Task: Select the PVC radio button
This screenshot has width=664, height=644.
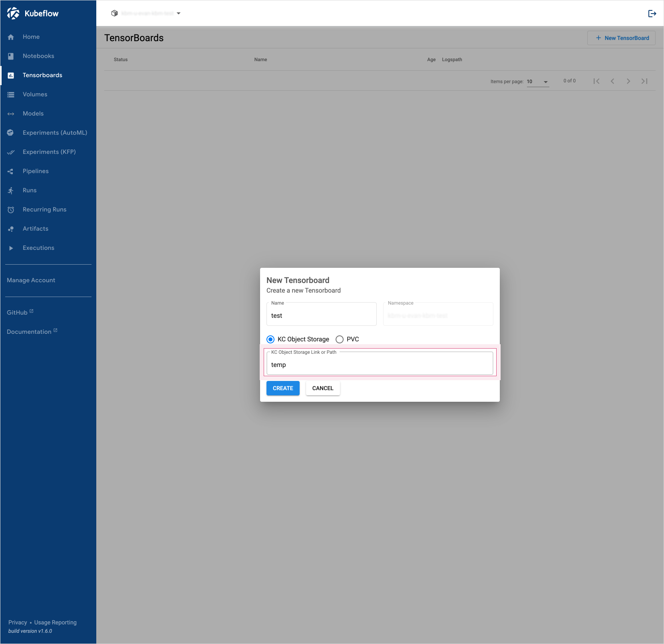Action: (x=340, y=339)
